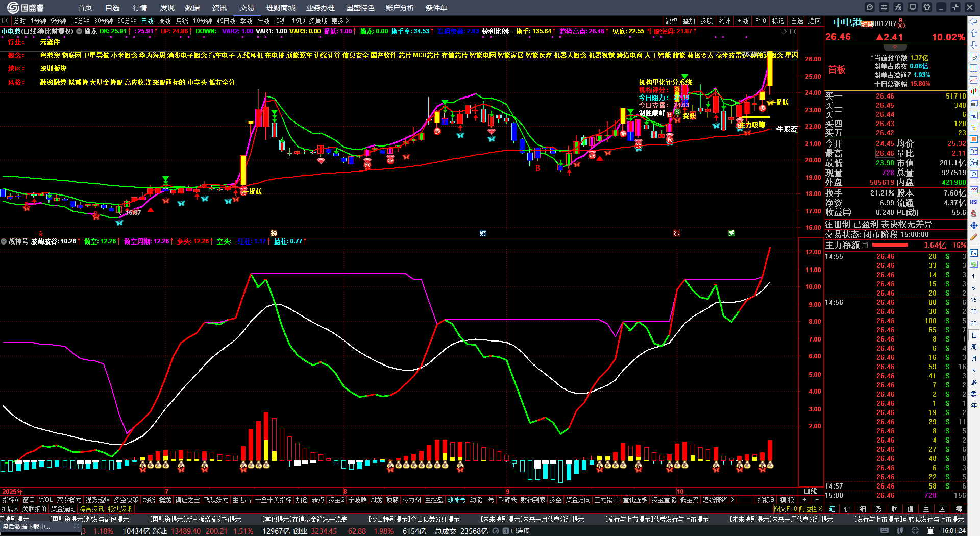This screenshot has height=536, width=980.
Task: Open the 模板 template selector
Action: [x=787, y=500]
